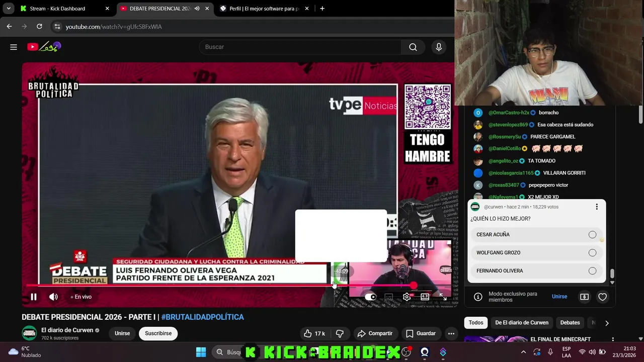This screenshot has height=362, width=644.
Task: Open El diario de Curwen channel
Action: click(x=67, y=330)
